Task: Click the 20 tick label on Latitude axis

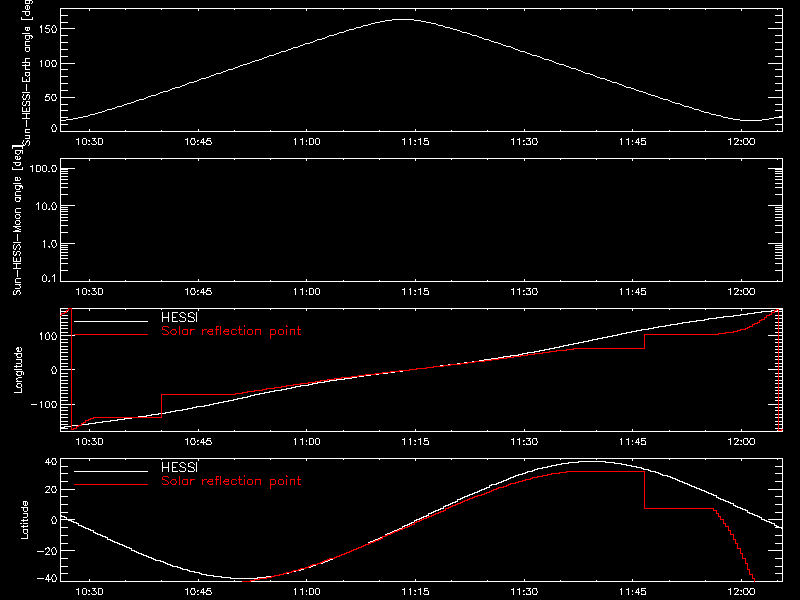Action: click(x=52, y=490)
